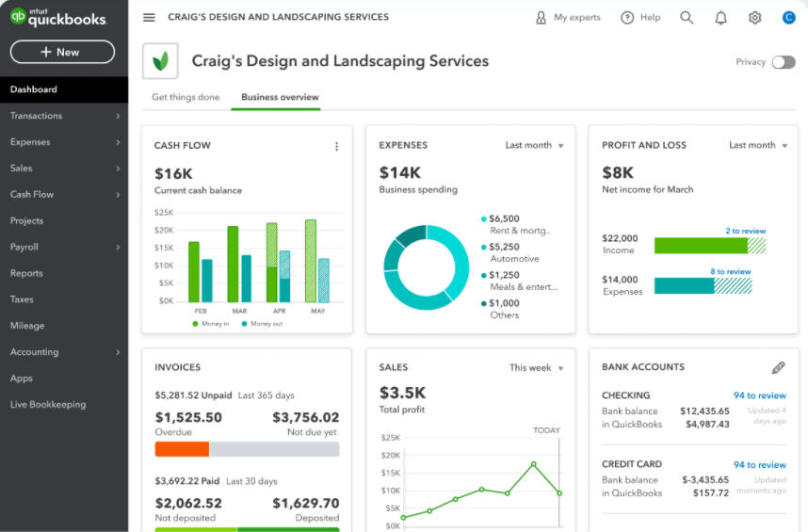This screenshot has width=808, height=532.
Task: Expand Expenses sidebar chevron
Action: tap(118, 142)
